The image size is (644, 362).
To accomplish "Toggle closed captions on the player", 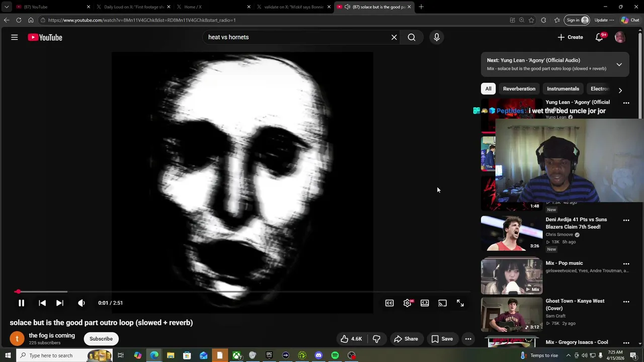I will (389, 303).
